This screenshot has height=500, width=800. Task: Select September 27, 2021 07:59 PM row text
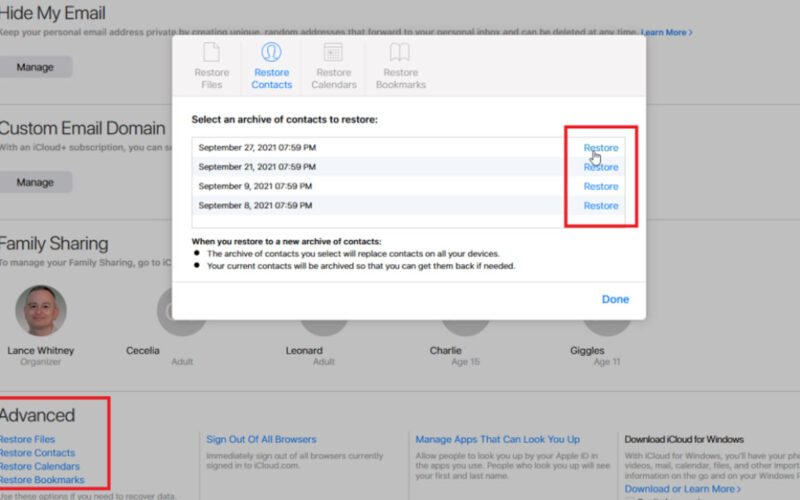[x=257, y=147]
